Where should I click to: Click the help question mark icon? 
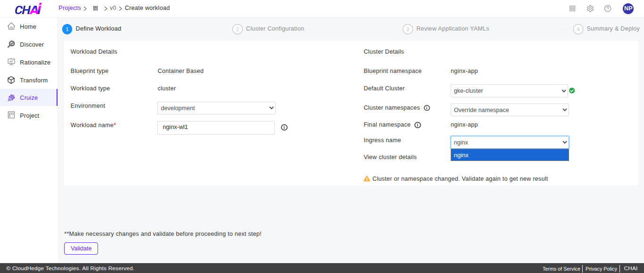point(608,8)
